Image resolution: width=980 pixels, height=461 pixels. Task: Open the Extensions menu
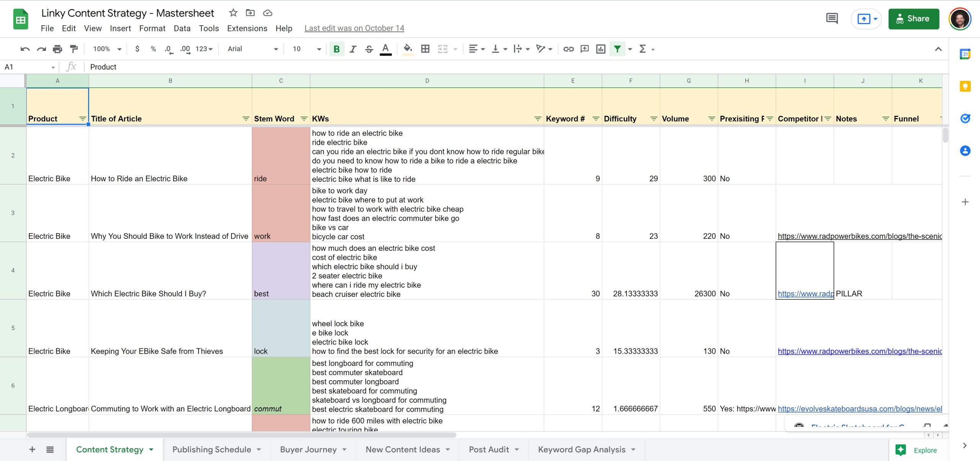(x=247, y=28)
